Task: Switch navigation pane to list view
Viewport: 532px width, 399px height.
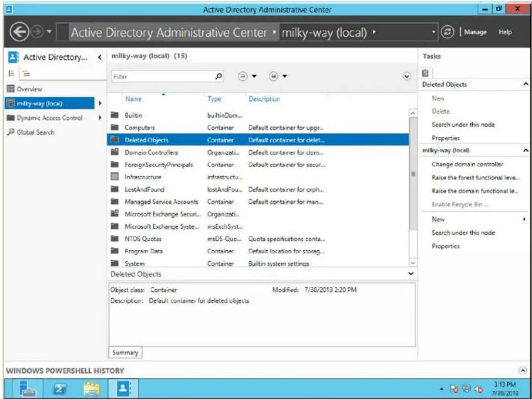Action: click(11, 73)
